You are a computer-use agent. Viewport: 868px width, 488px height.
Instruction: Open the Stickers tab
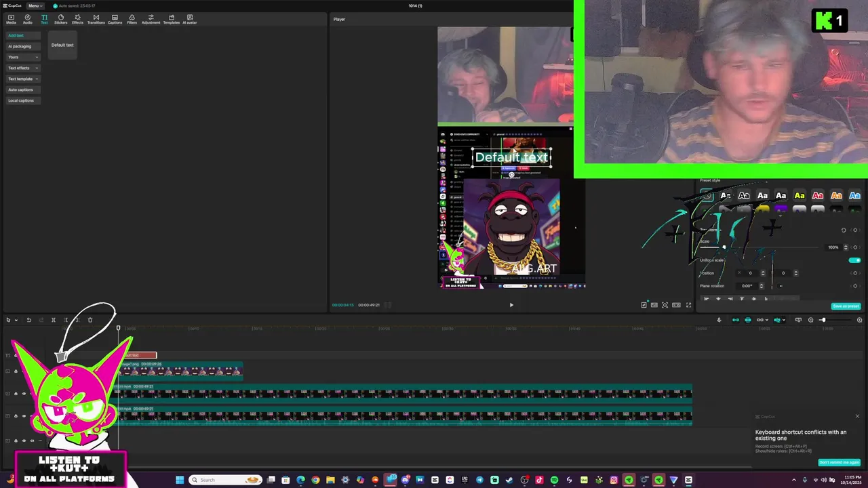point(61,19)
